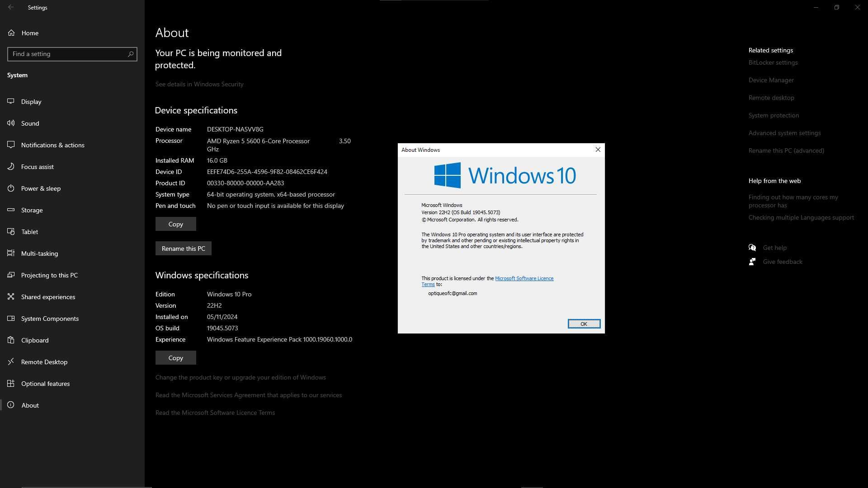Image resolution: width=868 pixels, height=488 pixels.
Task: Select the About info icon
Action: 11,405
